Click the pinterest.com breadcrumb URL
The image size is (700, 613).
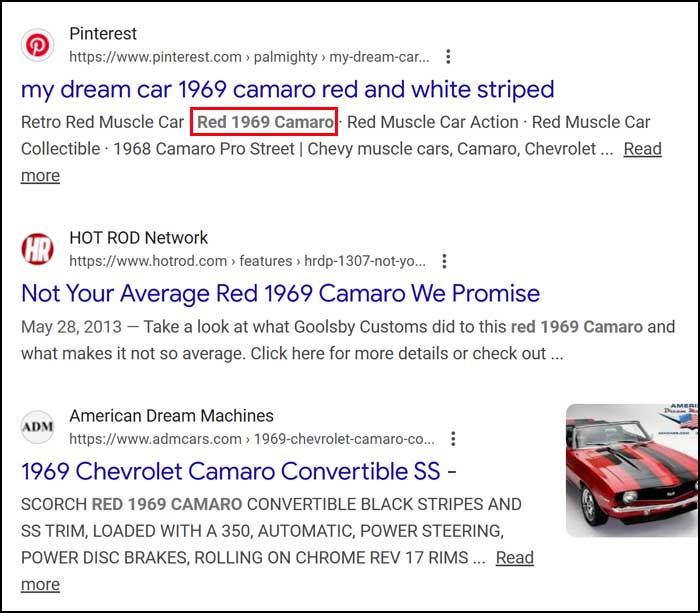(x=249, y=57)
